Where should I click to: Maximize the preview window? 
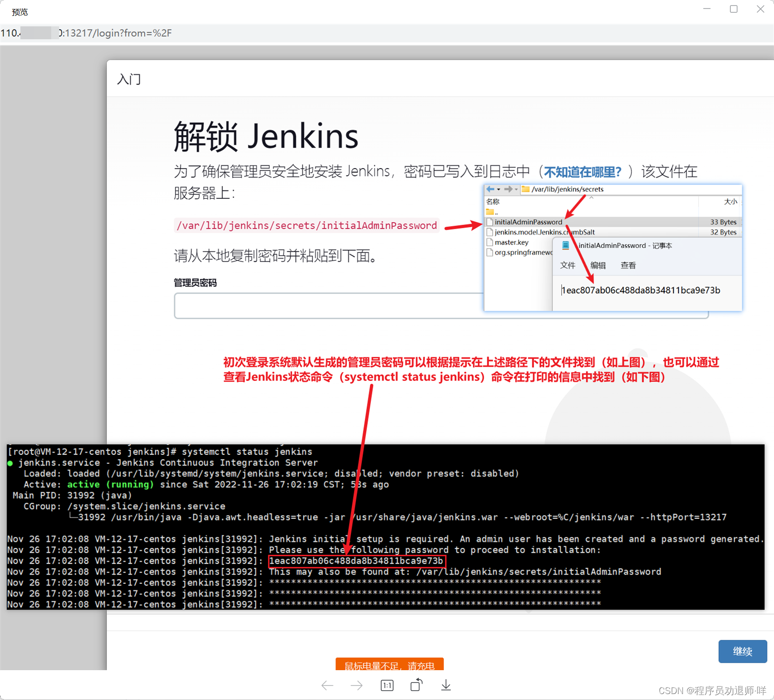(x=734, y=9)
